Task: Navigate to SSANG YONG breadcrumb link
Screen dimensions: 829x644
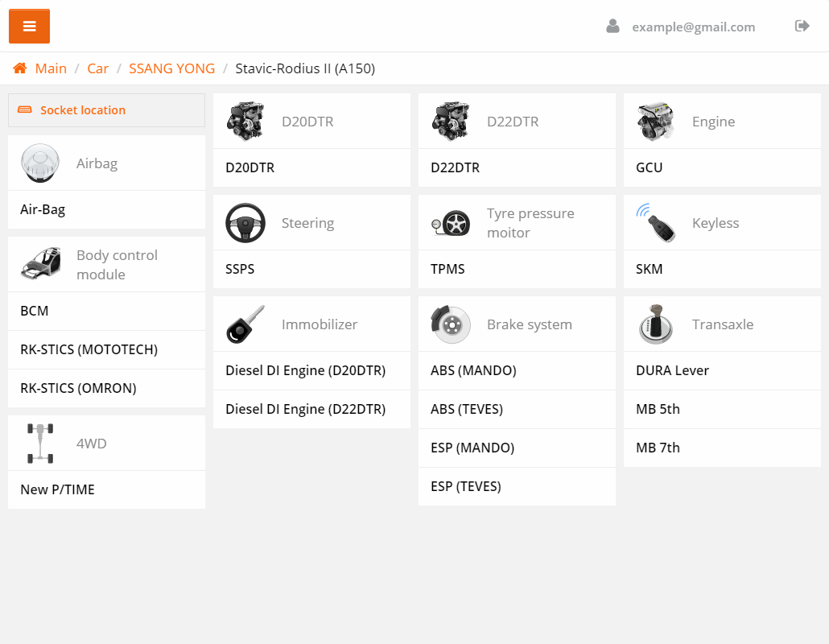Action: (x=171, y=68)
